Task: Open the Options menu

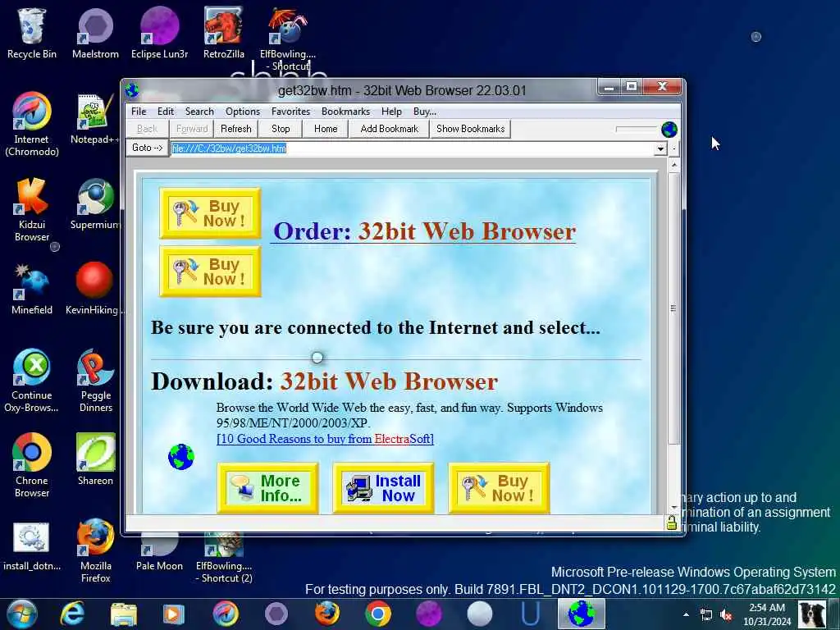Action: coord(243,112)
